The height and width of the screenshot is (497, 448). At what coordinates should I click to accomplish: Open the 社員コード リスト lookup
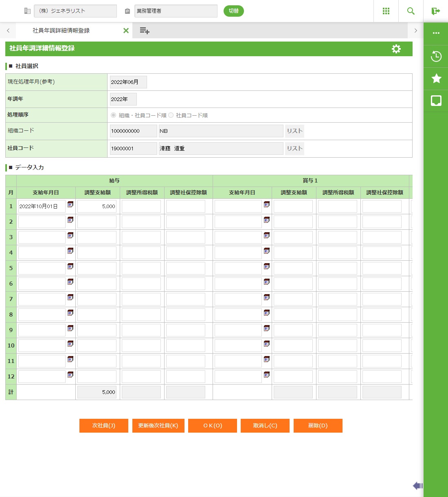294,149
